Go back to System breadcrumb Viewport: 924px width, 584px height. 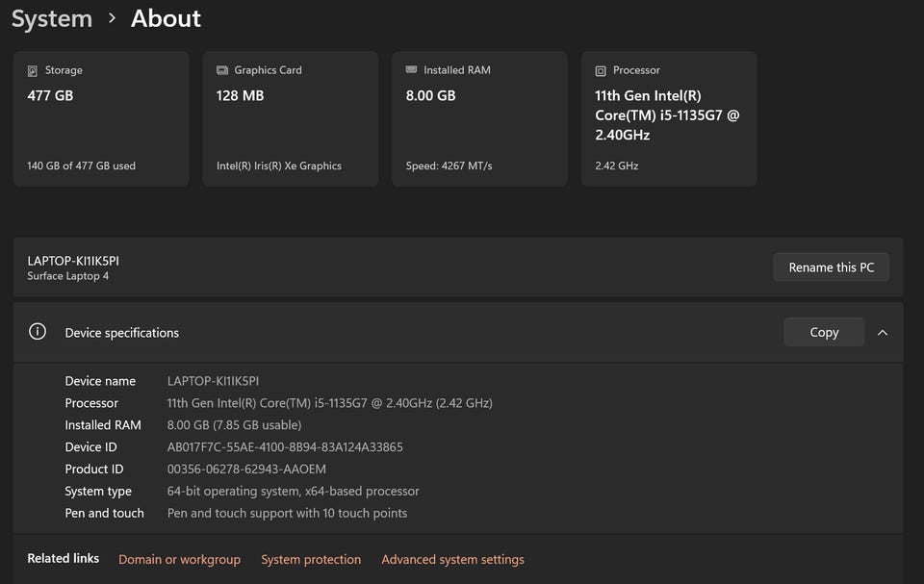[52, 18]
